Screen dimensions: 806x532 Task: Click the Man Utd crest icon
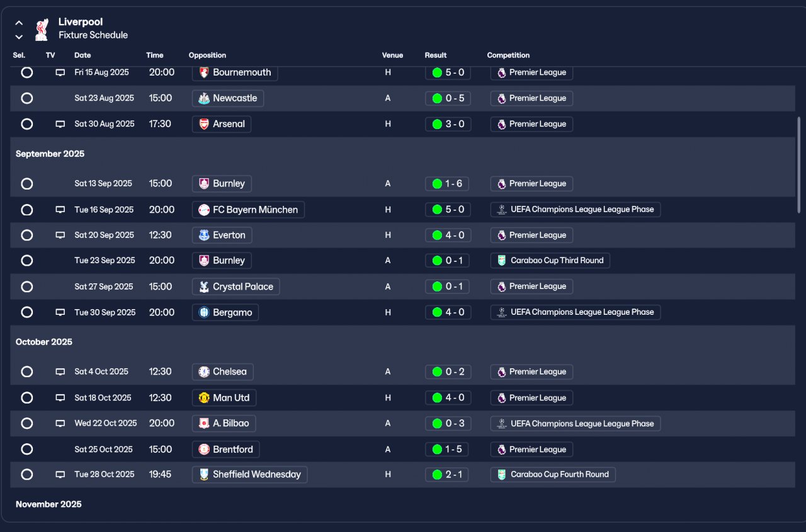(x=204, y=398)
